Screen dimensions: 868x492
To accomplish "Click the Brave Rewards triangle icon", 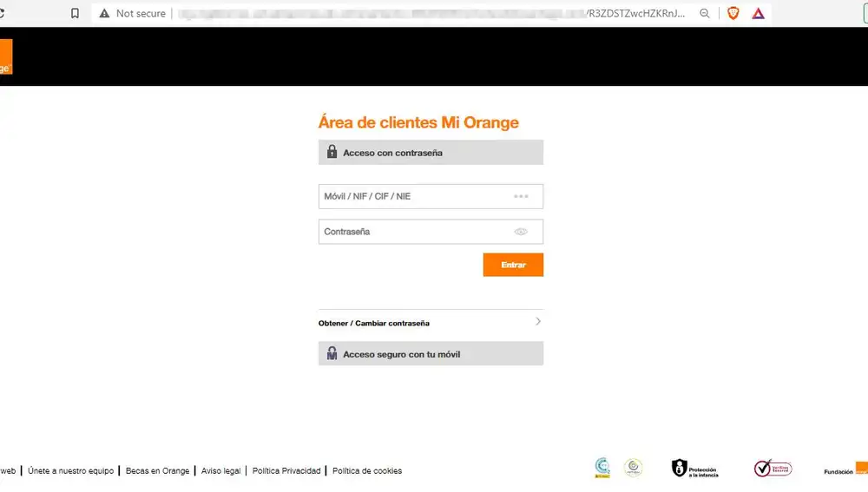I will (x=758, y=13).
